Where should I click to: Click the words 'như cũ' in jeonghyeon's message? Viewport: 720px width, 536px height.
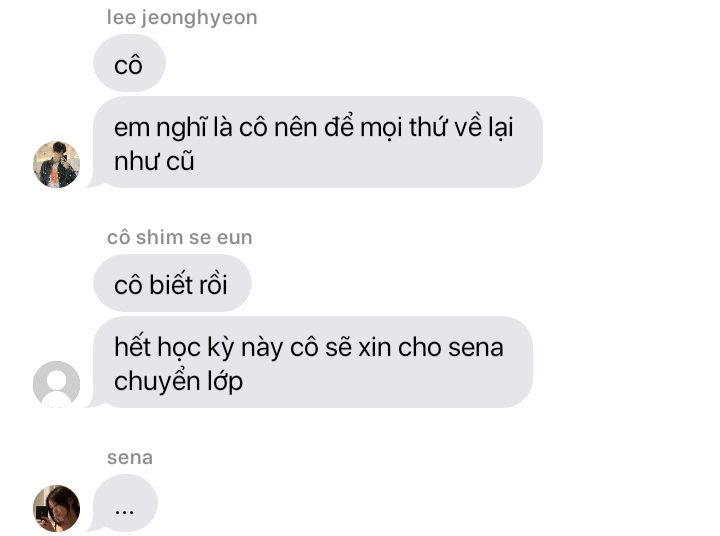(x=154, y=162)
